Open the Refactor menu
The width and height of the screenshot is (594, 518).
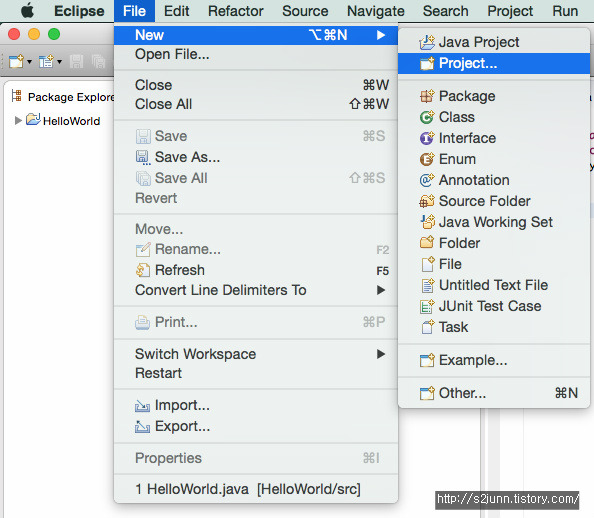tap(236, 11)
